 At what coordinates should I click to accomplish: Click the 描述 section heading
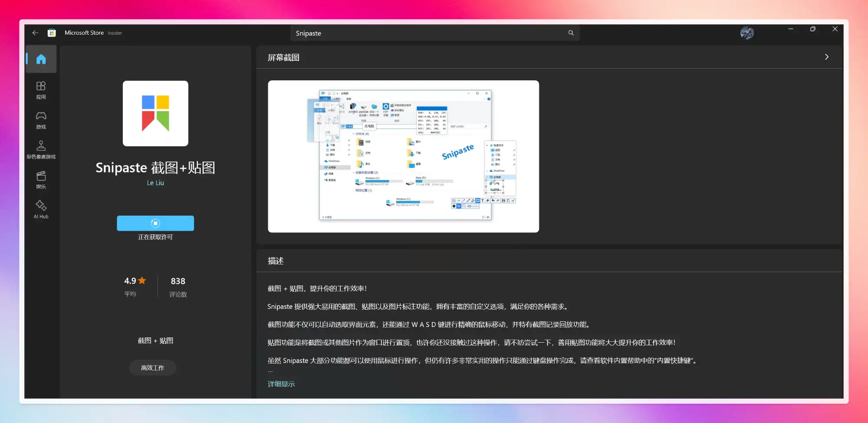[276, 261]
